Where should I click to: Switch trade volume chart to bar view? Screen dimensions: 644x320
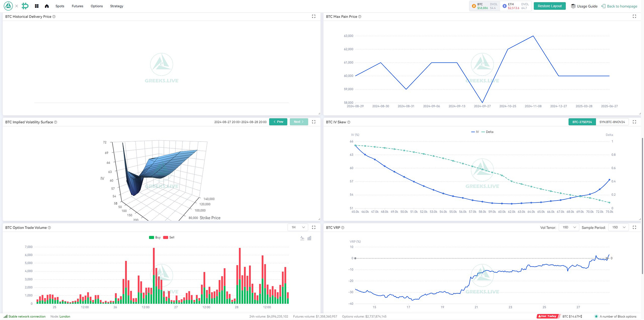pyautogui.click(x=309, y=238)
